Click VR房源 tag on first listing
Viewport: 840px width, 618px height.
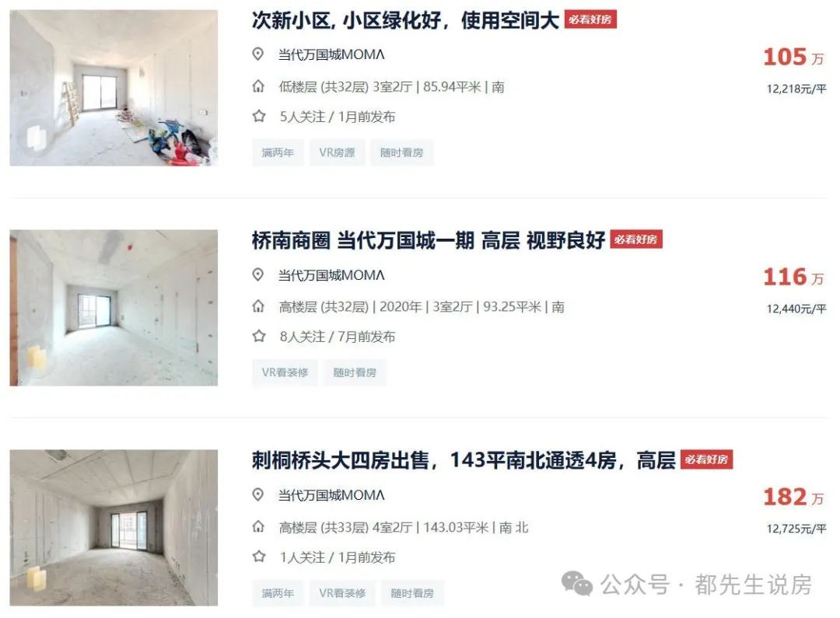tap(337, 152)
